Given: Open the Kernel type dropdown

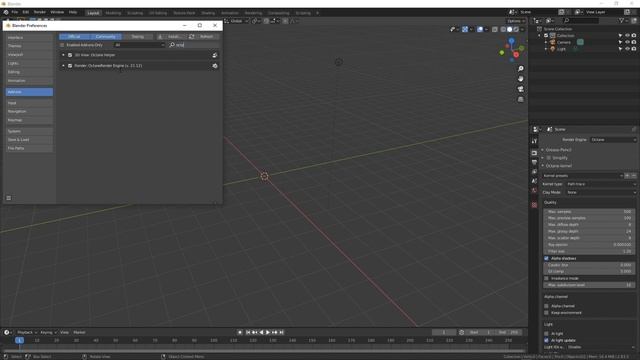Looking at the screenshot, I should click(601, 184).
